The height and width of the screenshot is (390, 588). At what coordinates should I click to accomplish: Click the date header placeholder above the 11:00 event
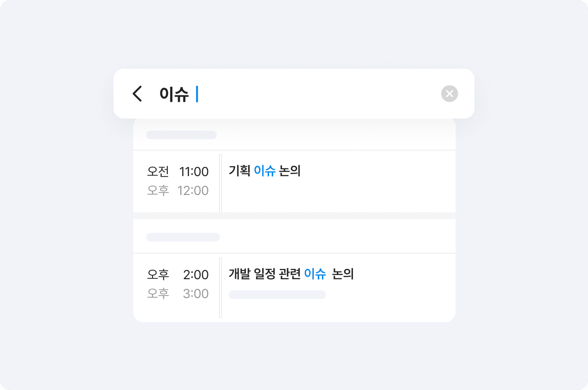click(181, 135)
